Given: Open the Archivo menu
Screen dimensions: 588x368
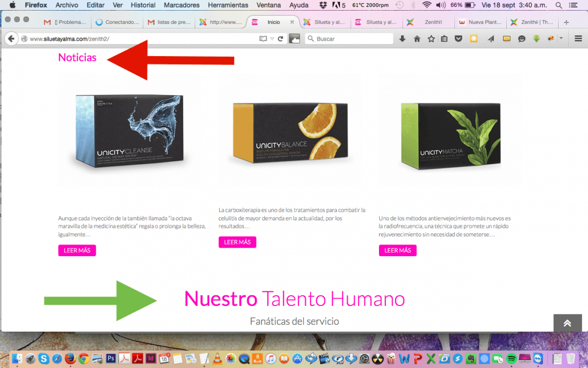Looking at the screenshot, I should (67, 5).
